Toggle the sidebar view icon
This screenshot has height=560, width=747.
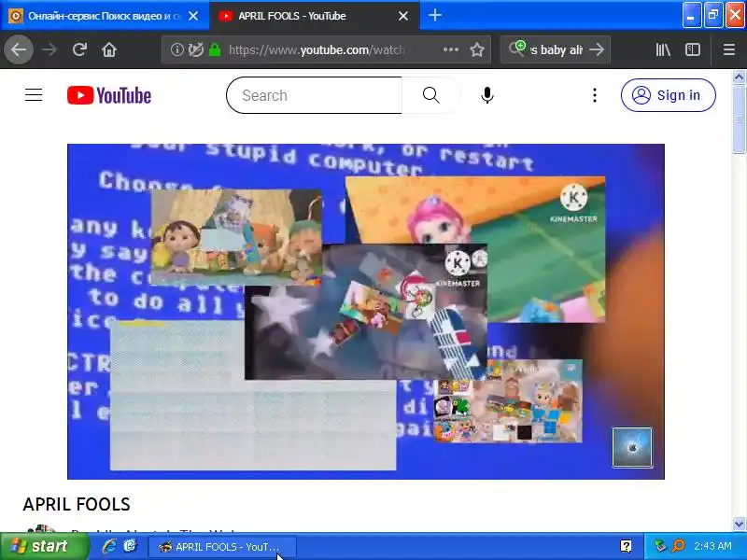coord(693,49)
